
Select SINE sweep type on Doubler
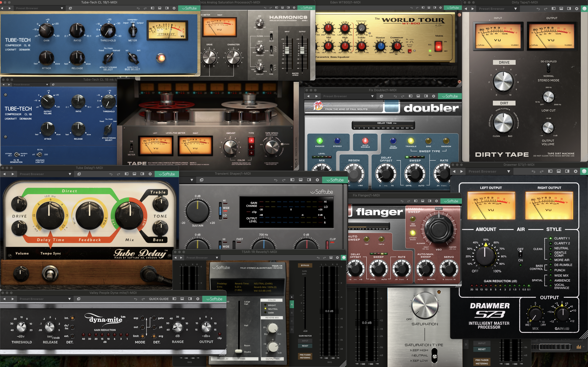click(428, 141)
